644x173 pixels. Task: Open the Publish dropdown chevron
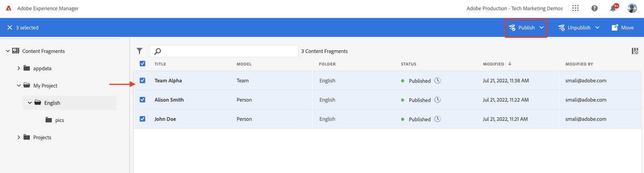coord(542,27)
